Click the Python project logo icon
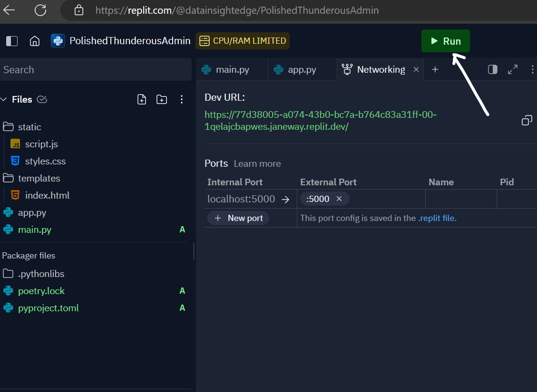 pyautogui.click(x=58, y=41)
